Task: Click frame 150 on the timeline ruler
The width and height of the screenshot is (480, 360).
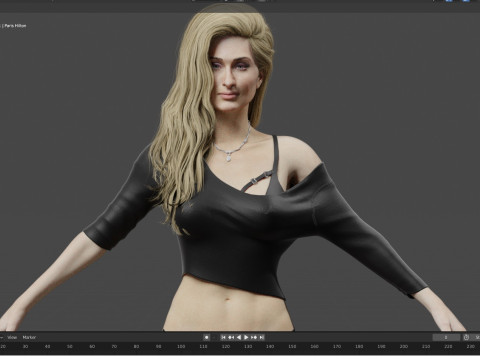Action: coord(292,347)
